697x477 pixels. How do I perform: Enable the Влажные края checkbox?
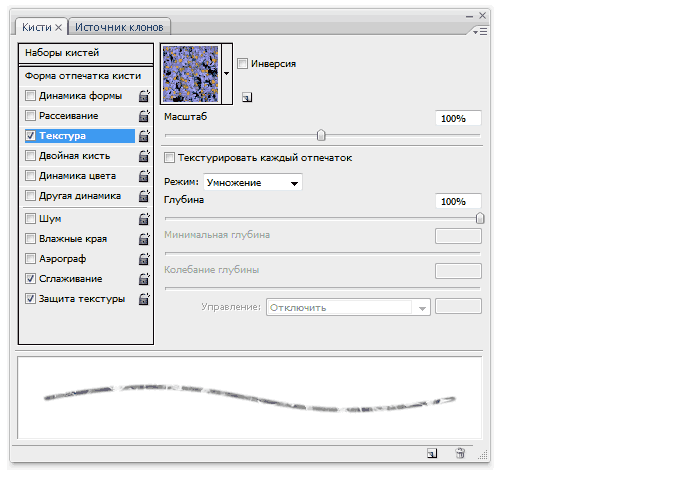coord(30,239)
